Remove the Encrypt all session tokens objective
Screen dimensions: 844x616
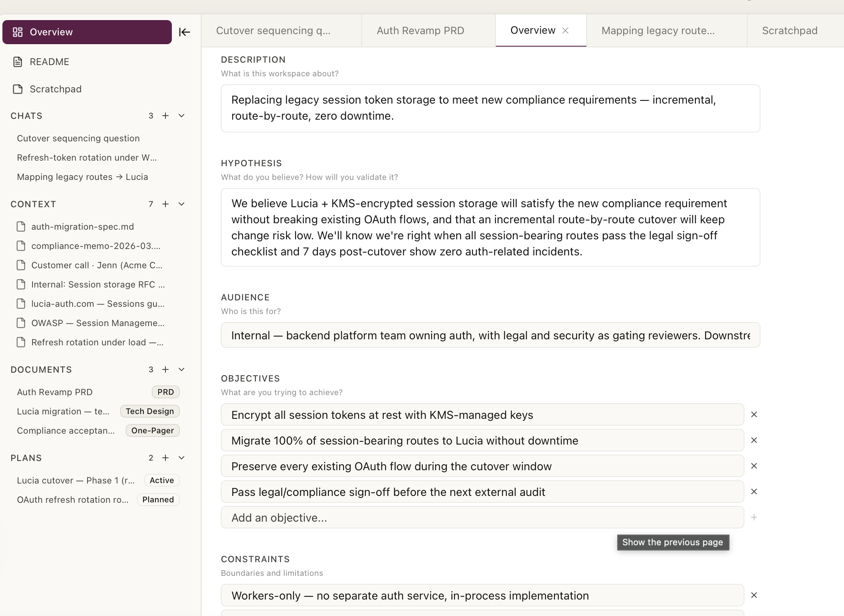(x=754, y=414)
